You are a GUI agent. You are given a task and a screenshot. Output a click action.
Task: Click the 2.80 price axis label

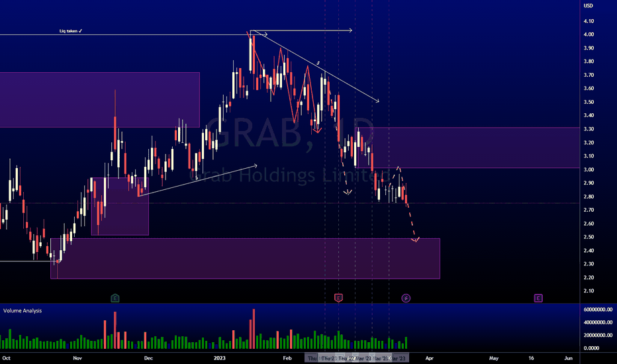[589, 197]
